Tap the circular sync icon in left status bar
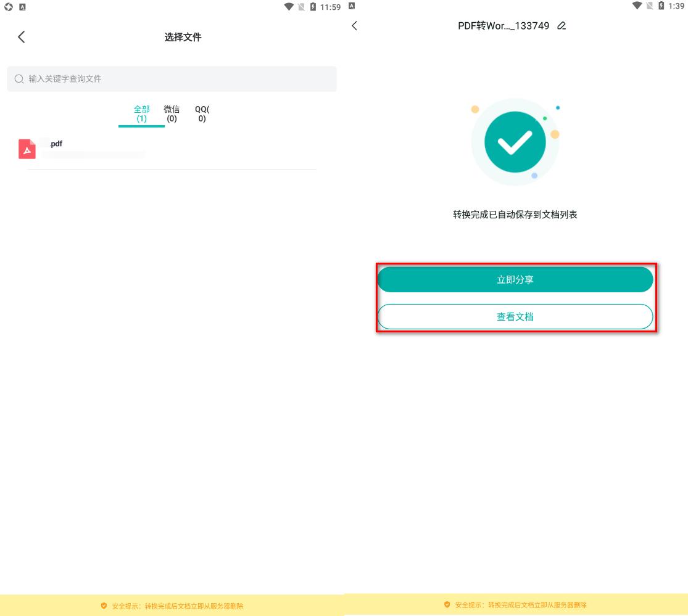 coord(9,7)
